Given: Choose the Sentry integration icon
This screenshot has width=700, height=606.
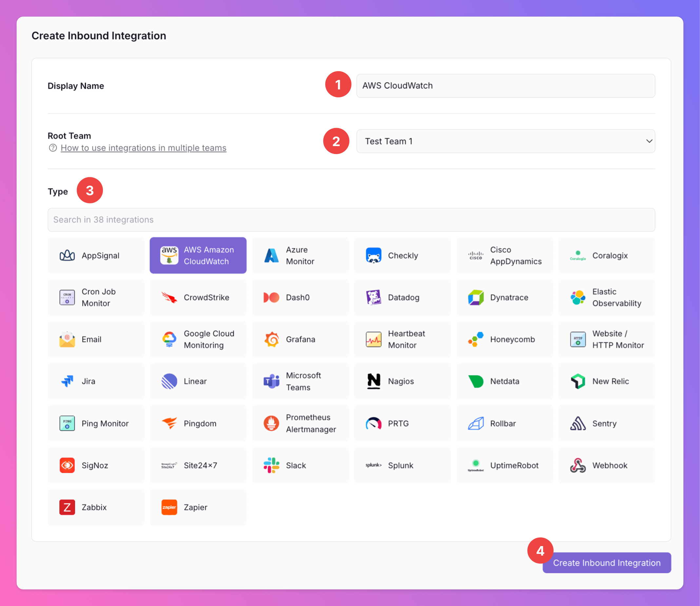Looking at the screenshot, I should pyautogui.click(x=577, y=424).
